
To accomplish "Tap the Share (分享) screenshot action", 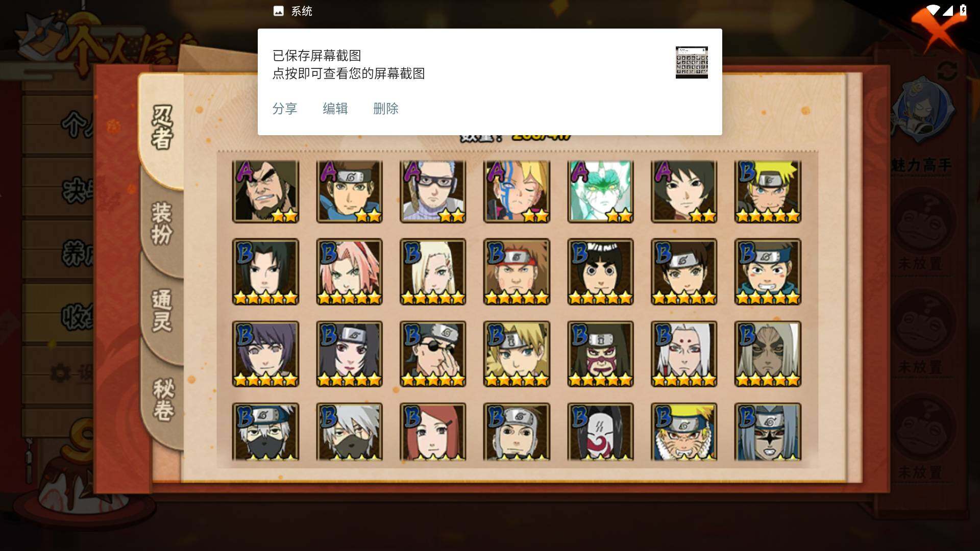I will [x=284, y=109].
